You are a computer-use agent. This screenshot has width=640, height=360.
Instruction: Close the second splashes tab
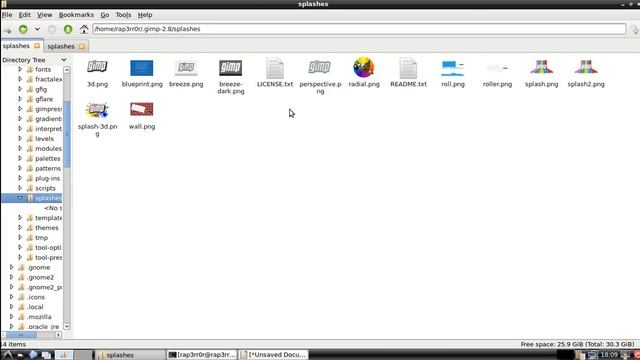pyautogui.click(x=82, y=47)
